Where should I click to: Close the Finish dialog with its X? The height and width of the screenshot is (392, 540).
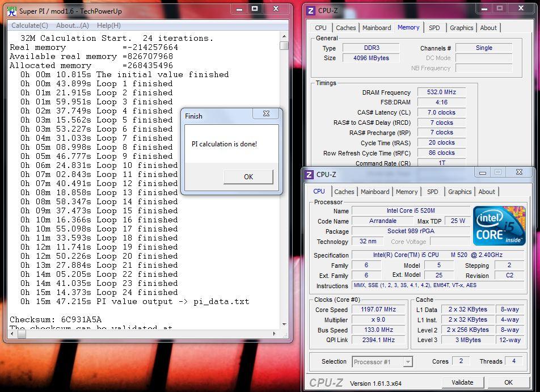(x=266, y=113)
